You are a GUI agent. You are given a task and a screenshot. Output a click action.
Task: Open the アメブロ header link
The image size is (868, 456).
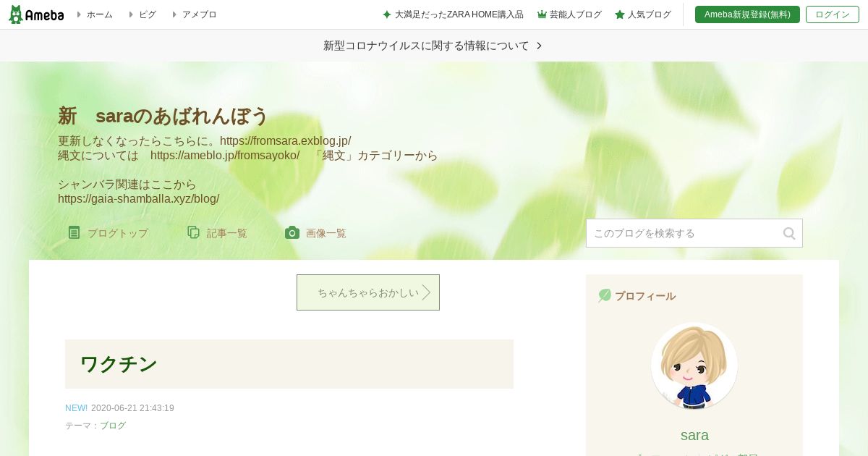200,14
